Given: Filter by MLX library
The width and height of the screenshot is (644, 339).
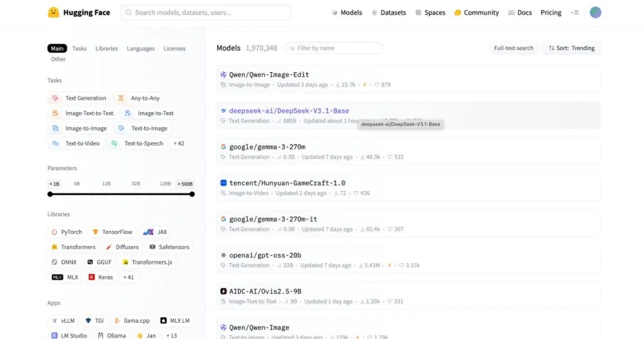Looking at the screenshot, I should click(x=65, y=278).
